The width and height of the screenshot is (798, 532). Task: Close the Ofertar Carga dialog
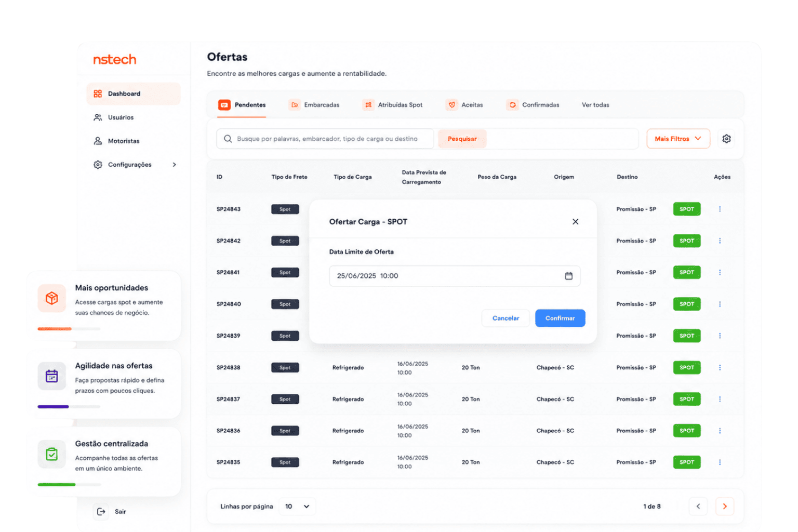tap(575, 221)
